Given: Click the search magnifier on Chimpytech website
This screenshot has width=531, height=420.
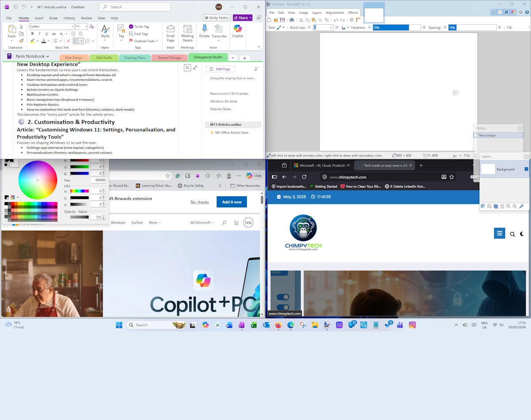Looking at the screenshot, I should [512, 234].
